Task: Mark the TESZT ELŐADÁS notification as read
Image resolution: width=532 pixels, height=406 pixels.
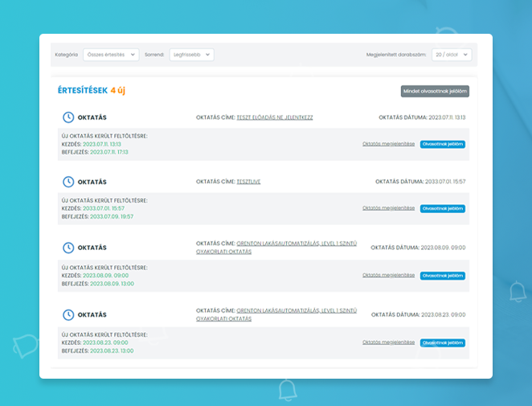Action: click(442, 144)
